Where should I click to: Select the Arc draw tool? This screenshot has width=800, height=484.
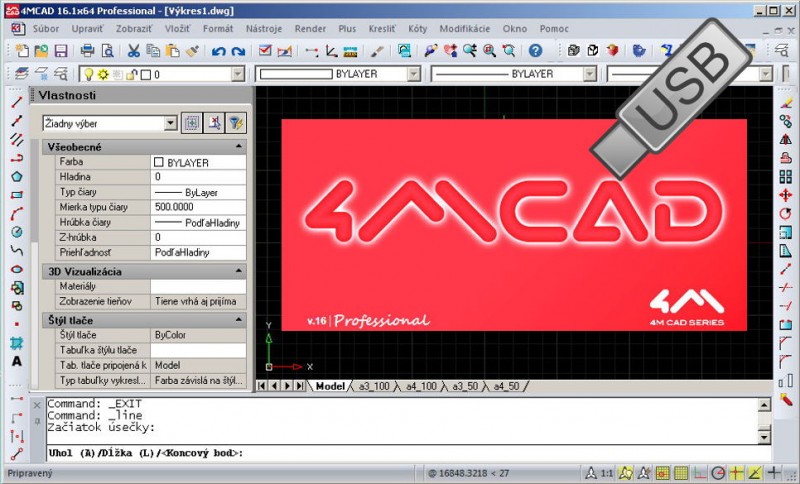[x=17, y=214]
